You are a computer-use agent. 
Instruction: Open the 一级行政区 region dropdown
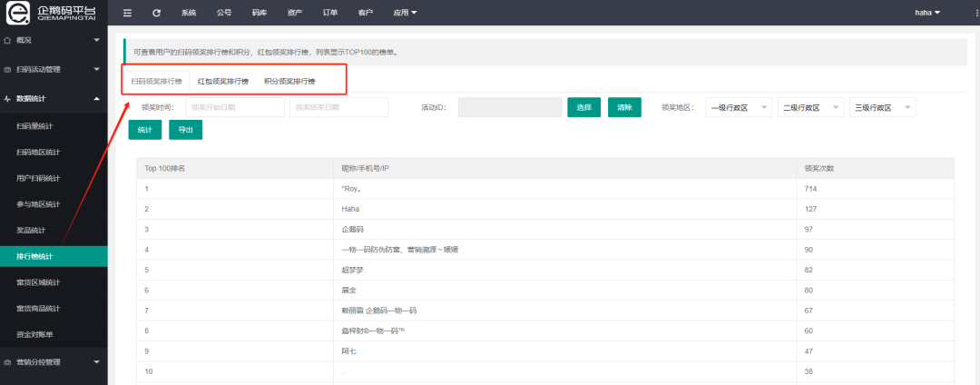[739, 107]
